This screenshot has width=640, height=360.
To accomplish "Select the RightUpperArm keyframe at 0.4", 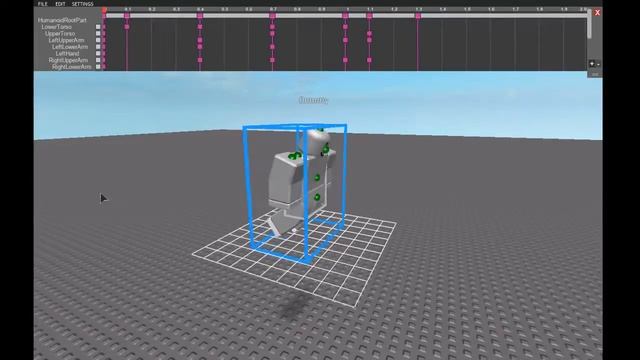I will coord(200,60).
